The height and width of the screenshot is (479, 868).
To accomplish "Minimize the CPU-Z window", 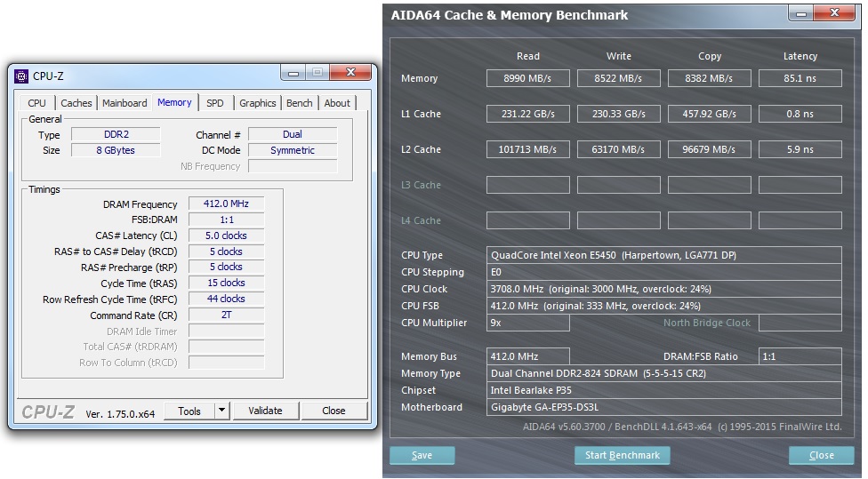I will tap(293, 73).
